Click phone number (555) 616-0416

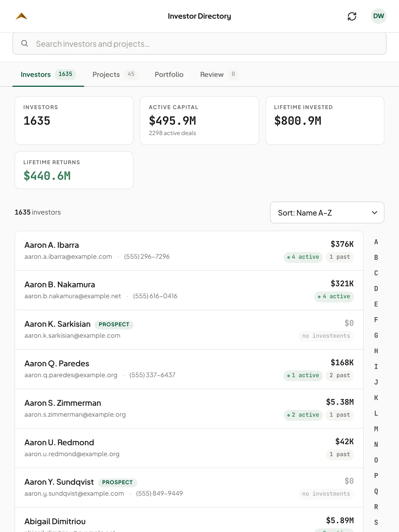tap(155, 296)
